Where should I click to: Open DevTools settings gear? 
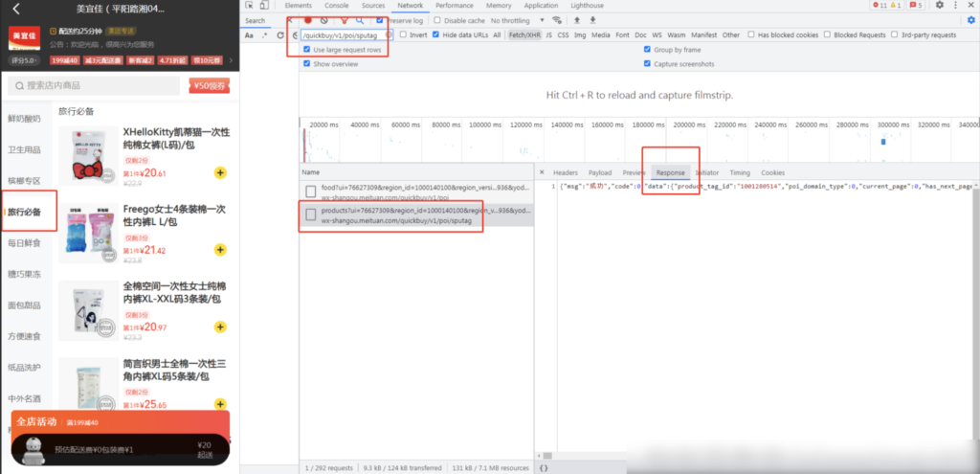coord(939,6)
